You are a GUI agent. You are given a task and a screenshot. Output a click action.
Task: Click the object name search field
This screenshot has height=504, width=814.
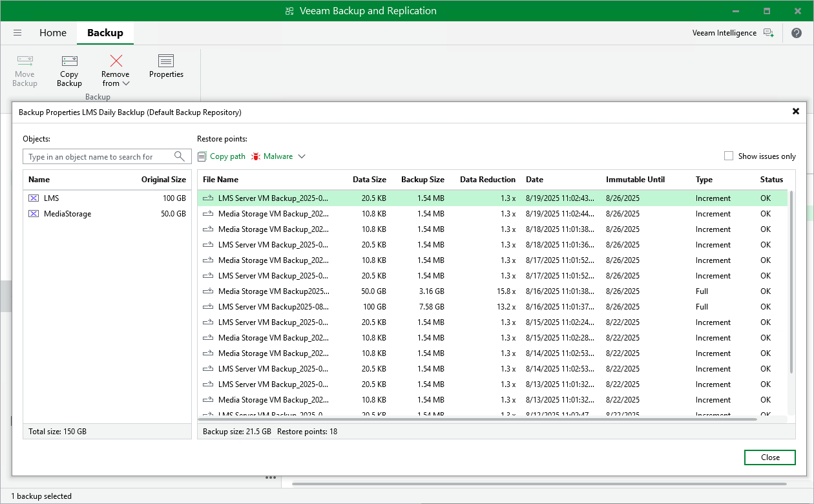(97, 156)
